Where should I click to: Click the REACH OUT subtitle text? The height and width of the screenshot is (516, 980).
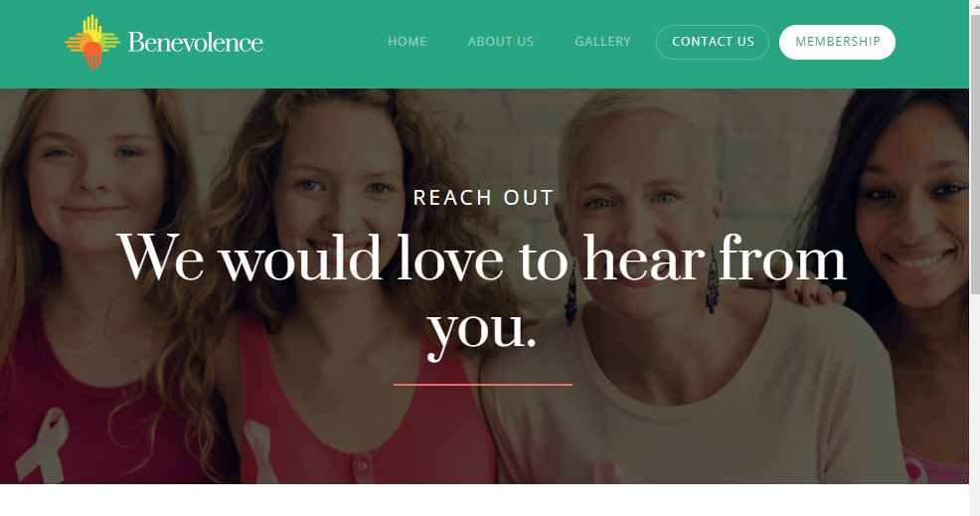(x=483, y=198)
